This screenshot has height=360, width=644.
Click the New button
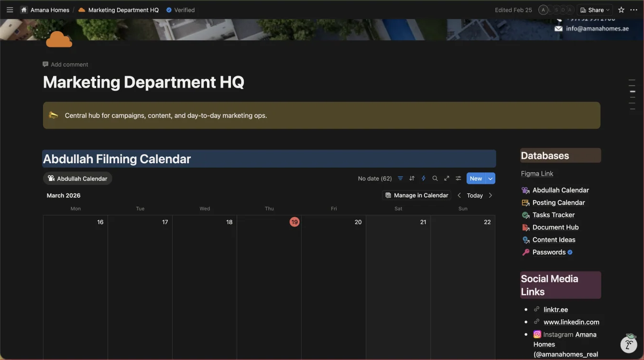[476, 179]
